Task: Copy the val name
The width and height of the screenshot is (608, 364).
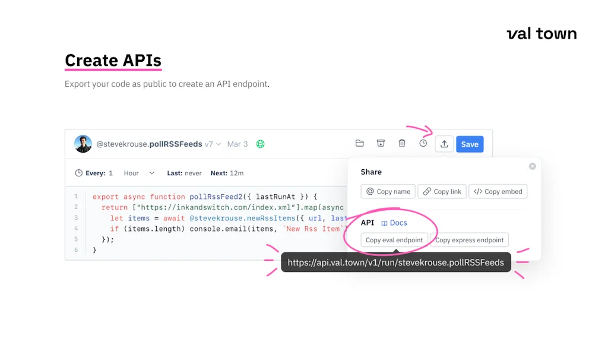Action: 388,191
